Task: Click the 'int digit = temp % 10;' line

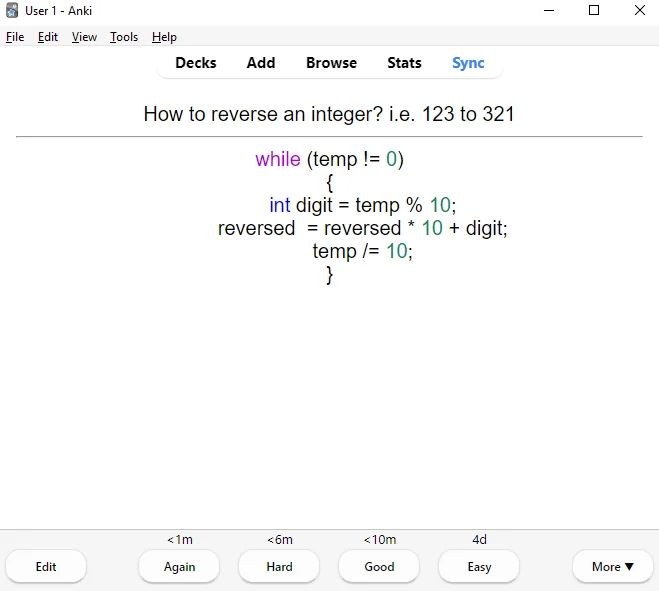Action: point(363,206)
